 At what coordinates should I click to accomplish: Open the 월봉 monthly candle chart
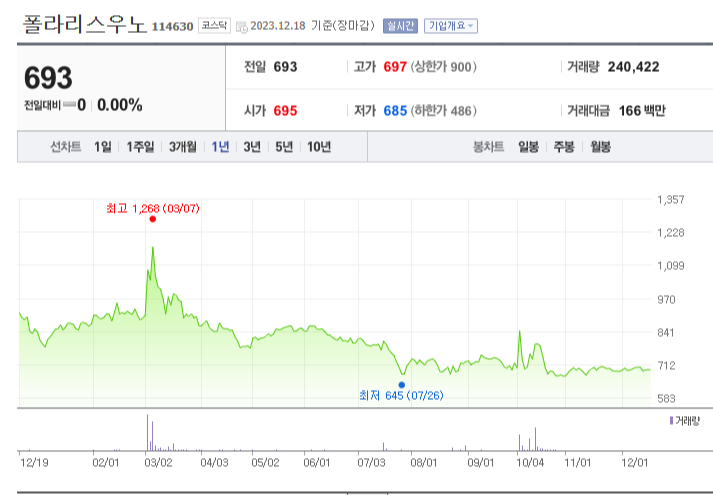tap(600, 147)
